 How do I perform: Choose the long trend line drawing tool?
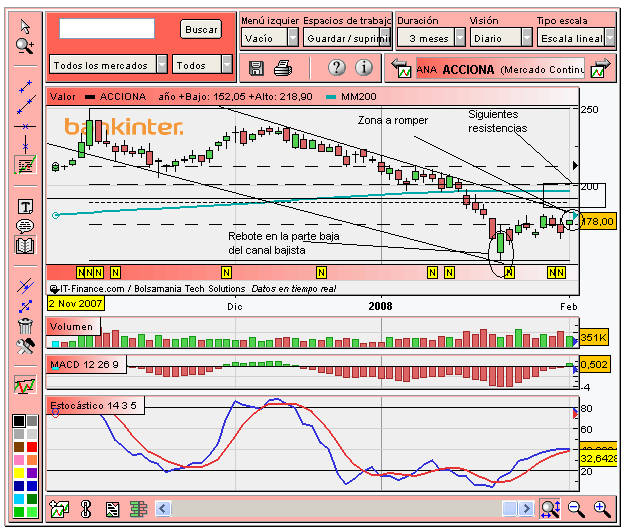pos(26,105)
